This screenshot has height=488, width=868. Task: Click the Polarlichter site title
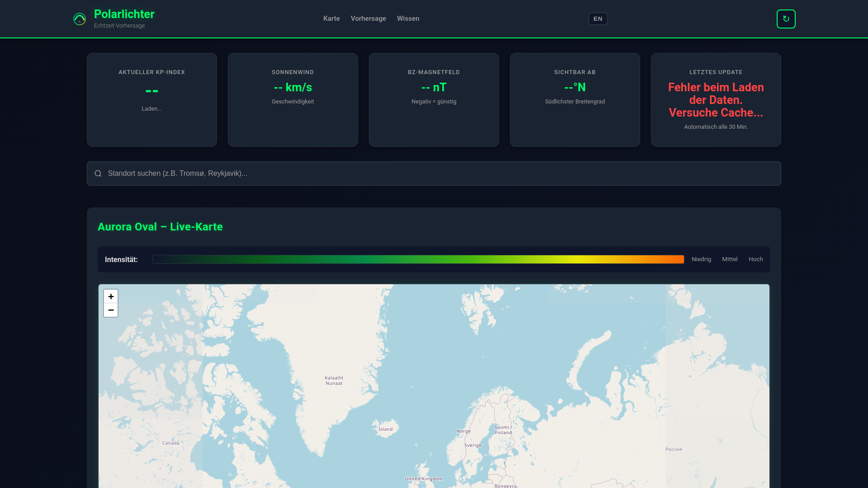click(124, 14)
